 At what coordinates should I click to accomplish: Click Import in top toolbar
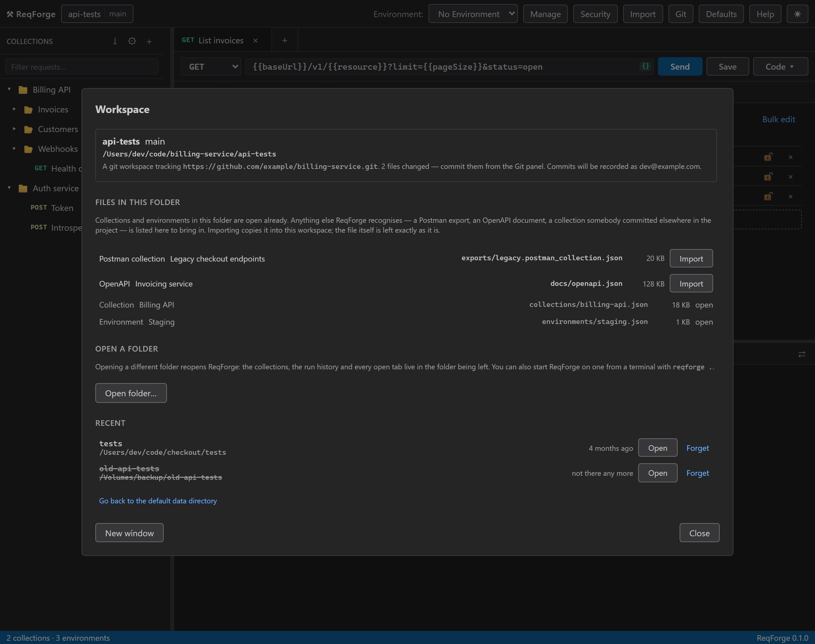coord(643,14)
